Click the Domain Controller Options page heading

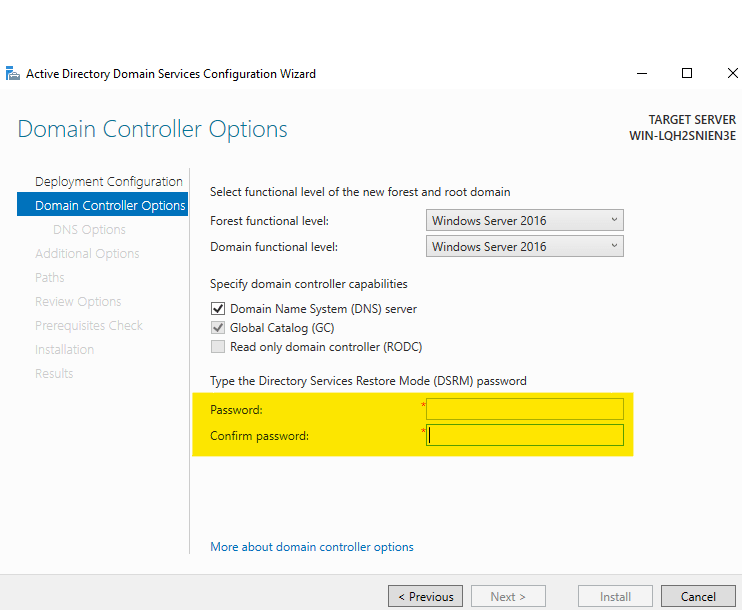(x=152, y=129)
